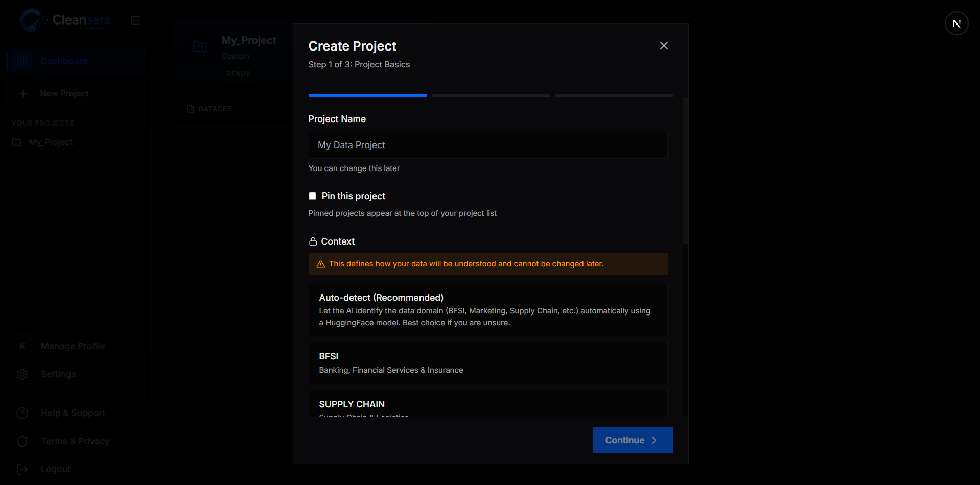Image resolution: width=980 pixels, height=485 pixels.
Task: Close the Create Project dialog
Action: pos(664,46)
